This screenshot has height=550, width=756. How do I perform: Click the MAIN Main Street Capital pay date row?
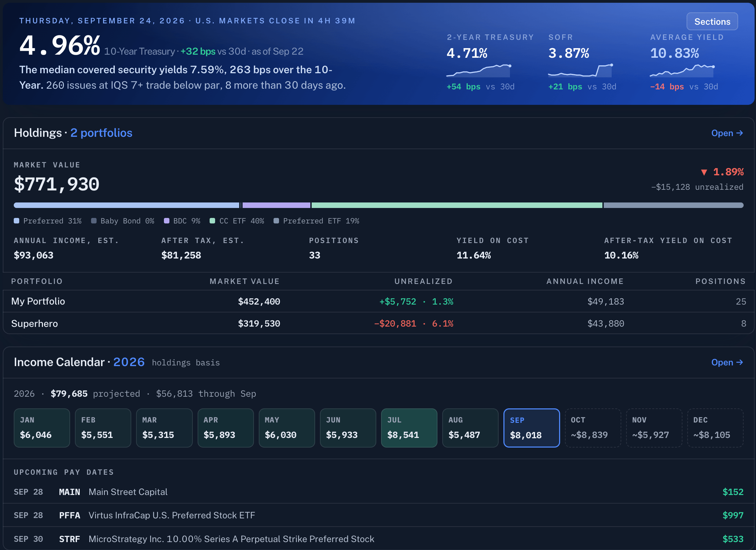[378, 492]
